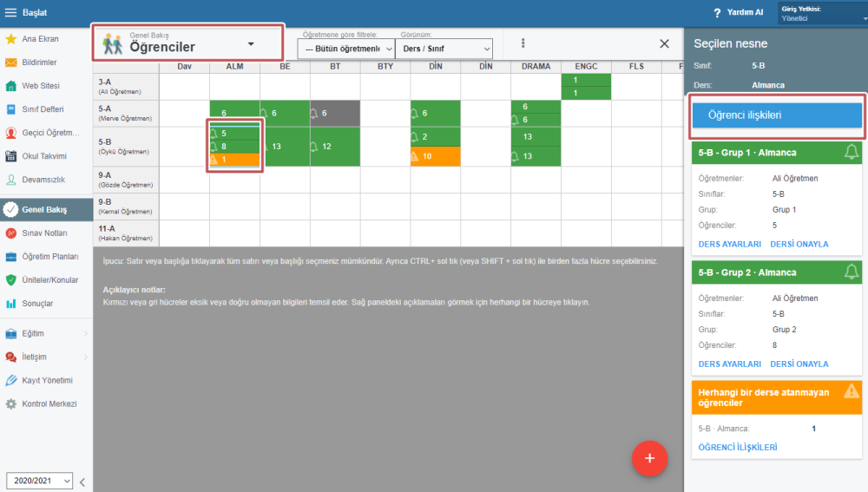The height and width of the screenshot is (492, 868).
Task: Click 5-A ALM cell showing 6
Action: tap(234, 114)
